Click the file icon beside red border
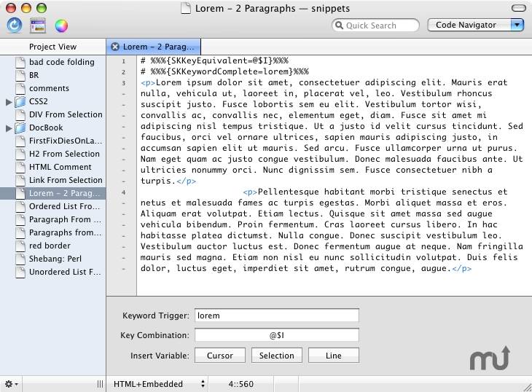Screen dimensions: 532x392 click(x=20, y=246)
